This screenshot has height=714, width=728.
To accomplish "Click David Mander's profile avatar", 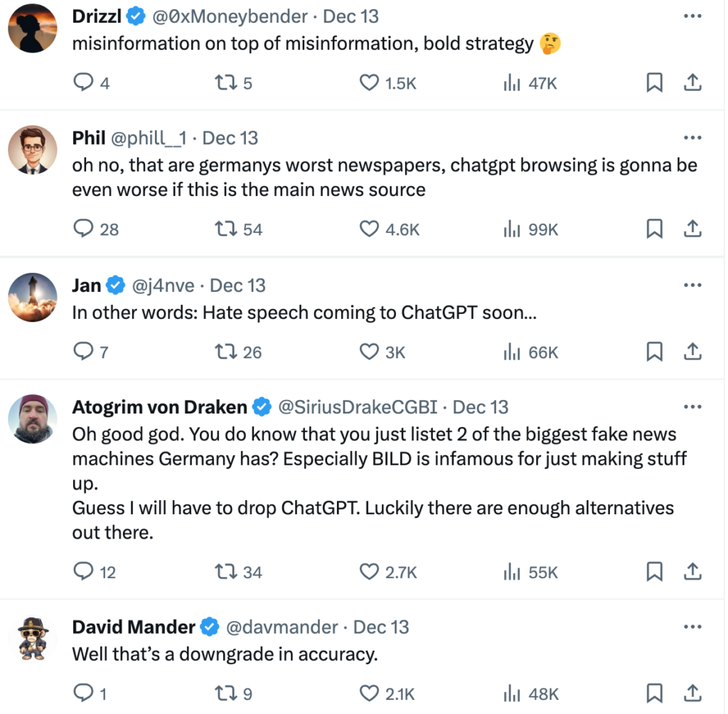I will coord(33,639).
